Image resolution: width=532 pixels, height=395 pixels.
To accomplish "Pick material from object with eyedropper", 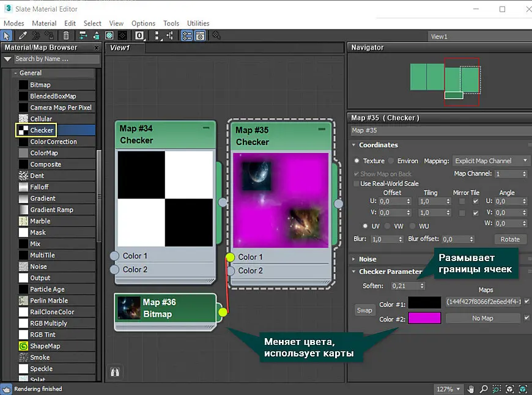I will 23,35.
